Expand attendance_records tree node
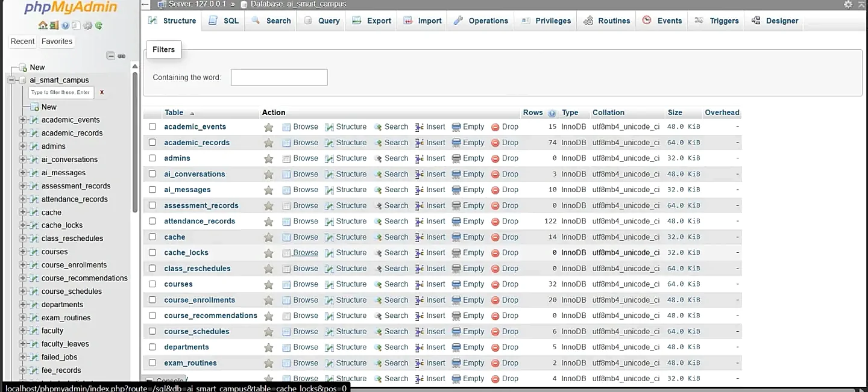This screenshot has height=392, width=868. [23, 199]
